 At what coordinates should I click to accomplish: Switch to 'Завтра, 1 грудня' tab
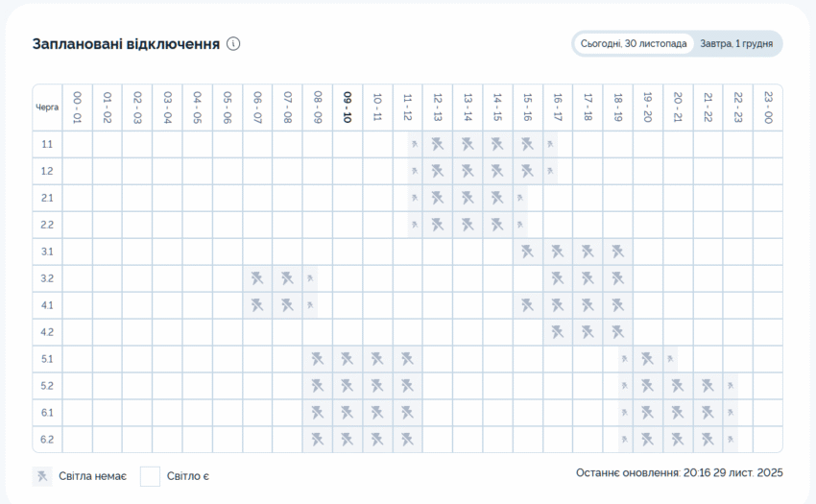click(x=736, y=44)
